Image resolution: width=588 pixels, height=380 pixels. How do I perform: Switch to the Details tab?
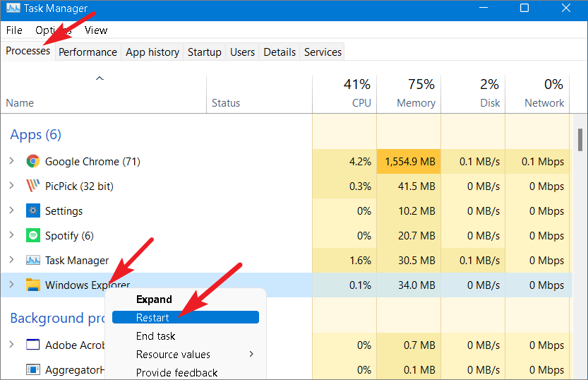point(280,52)
